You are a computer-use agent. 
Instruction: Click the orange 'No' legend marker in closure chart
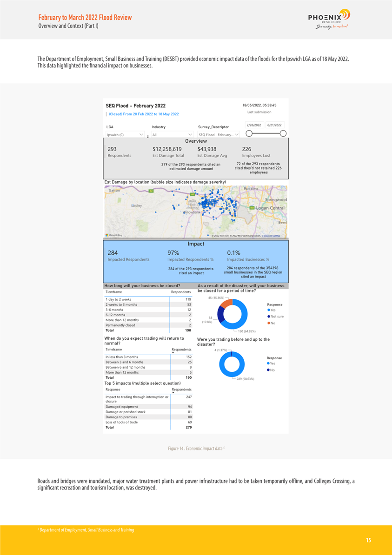(269, 323)
